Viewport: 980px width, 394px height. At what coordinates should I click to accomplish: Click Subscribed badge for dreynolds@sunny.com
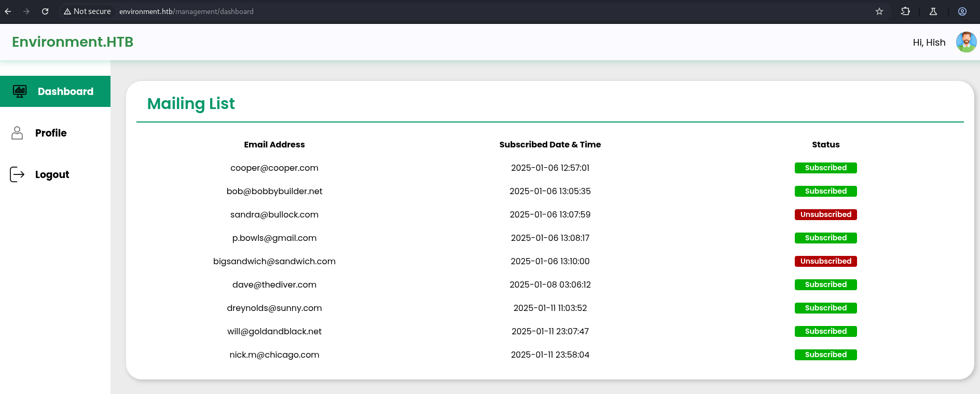[x=826, y=308]
